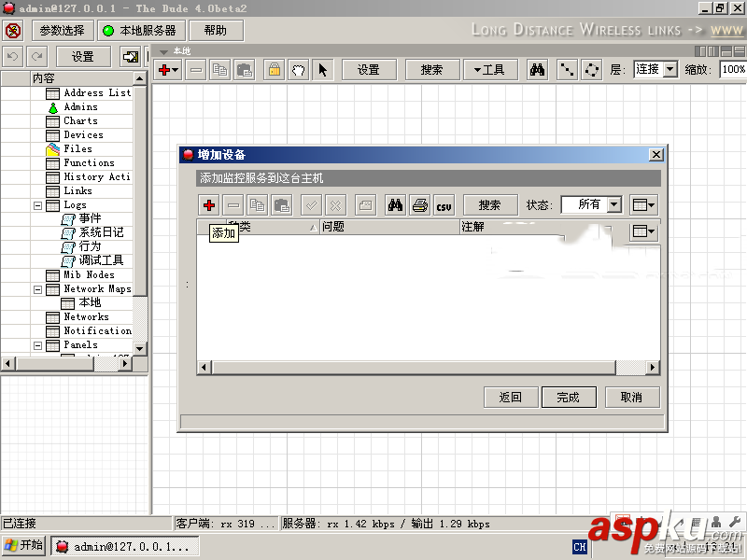
Task: Click the 搜索 button in add device dialog
Action: (489, 205)
